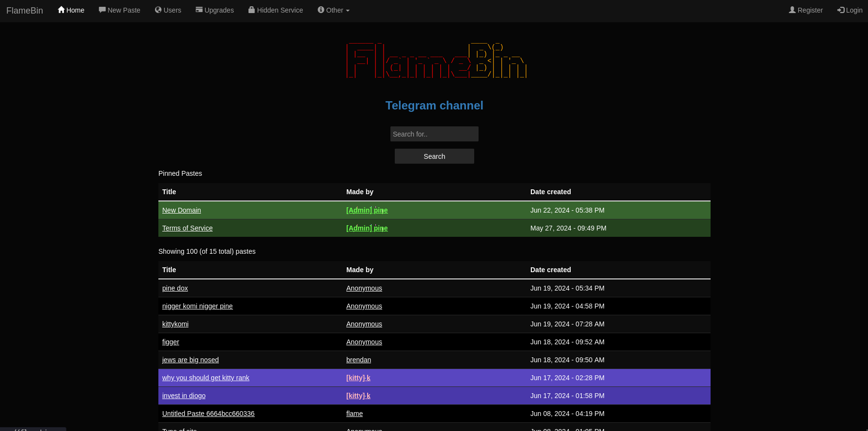
Task: Select date 'May 27, 2024 - 09:49 PM'
Action: (x=568, y=228)
